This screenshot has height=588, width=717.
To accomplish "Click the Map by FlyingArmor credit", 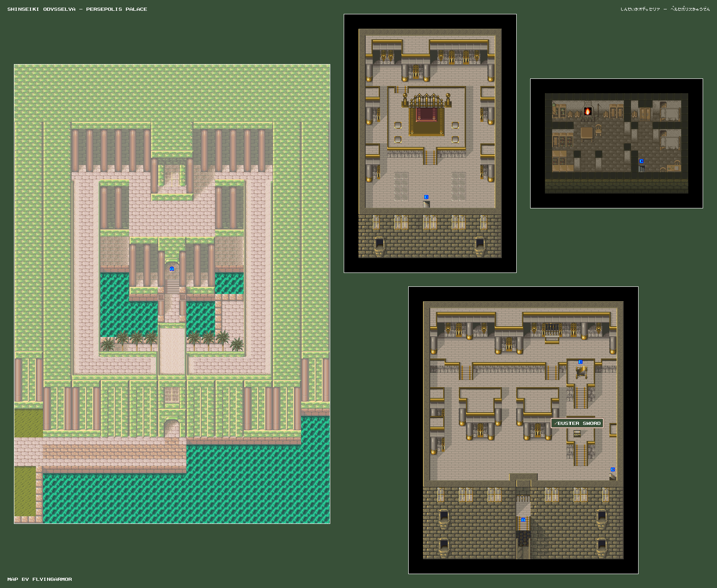I will tap(39, 579).
